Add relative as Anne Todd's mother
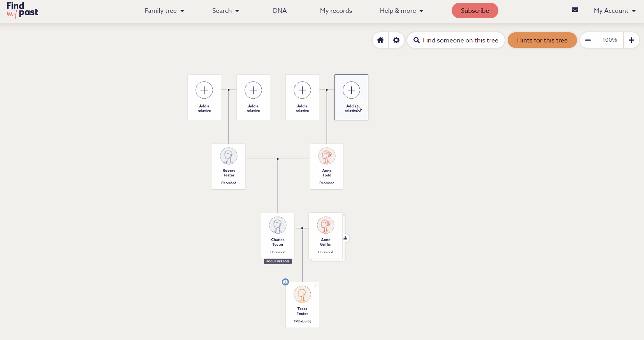The height and width of the screenshot is (340, 644). [351, 97]
